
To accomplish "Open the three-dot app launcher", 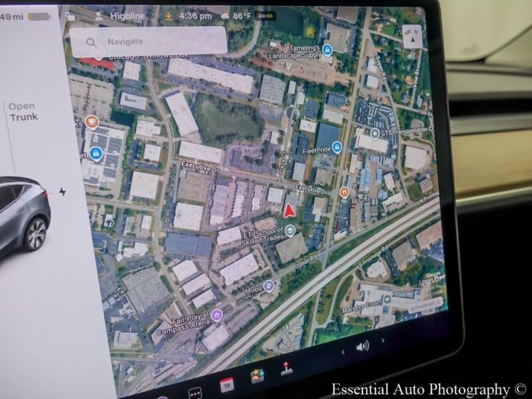I will click(195, 393).
